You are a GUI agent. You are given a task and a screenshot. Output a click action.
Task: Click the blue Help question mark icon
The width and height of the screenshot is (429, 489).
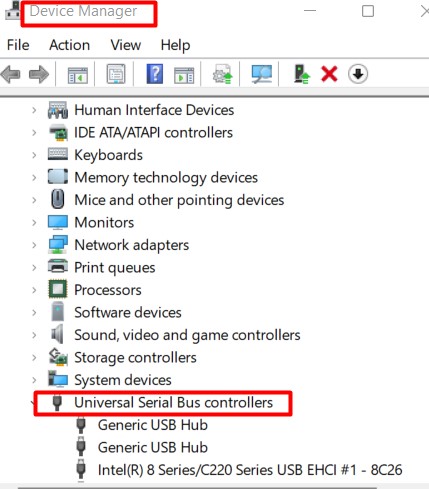(x=155, y=74)
